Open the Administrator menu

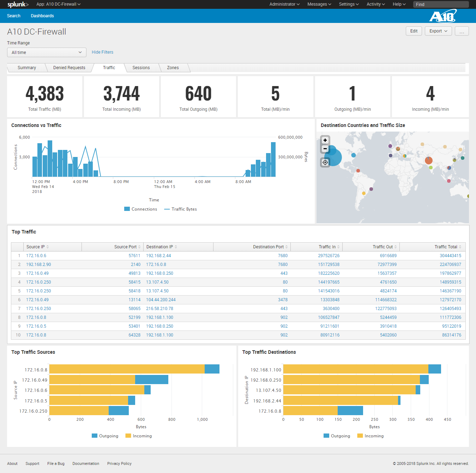(284, 4)
